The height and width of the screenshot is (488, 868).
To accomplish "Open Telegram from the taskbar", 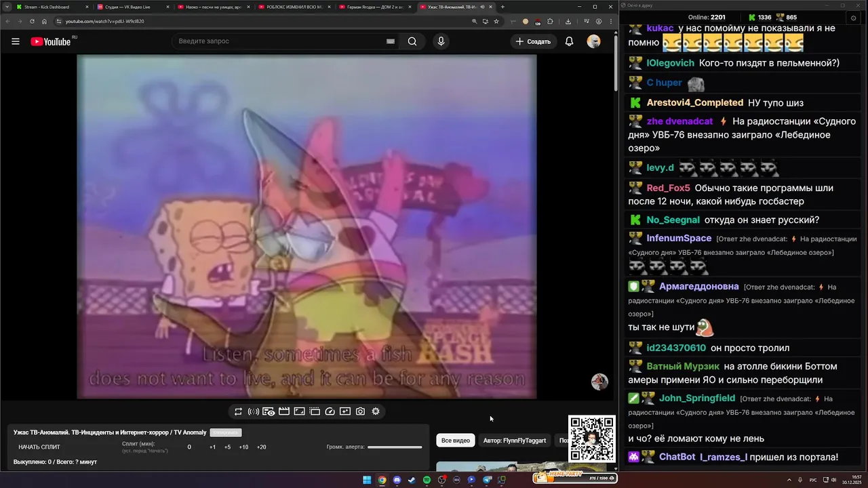I will [486, 480].
